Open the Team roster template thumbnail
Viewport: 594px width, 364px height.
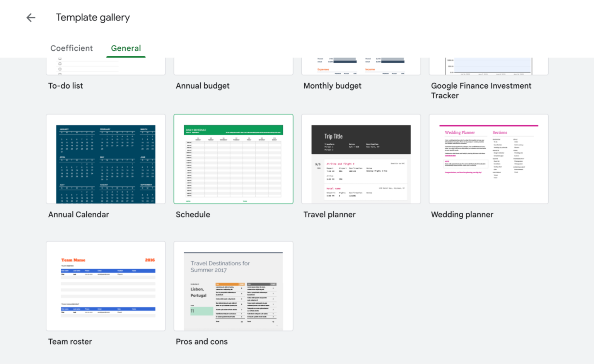point(106,286)
